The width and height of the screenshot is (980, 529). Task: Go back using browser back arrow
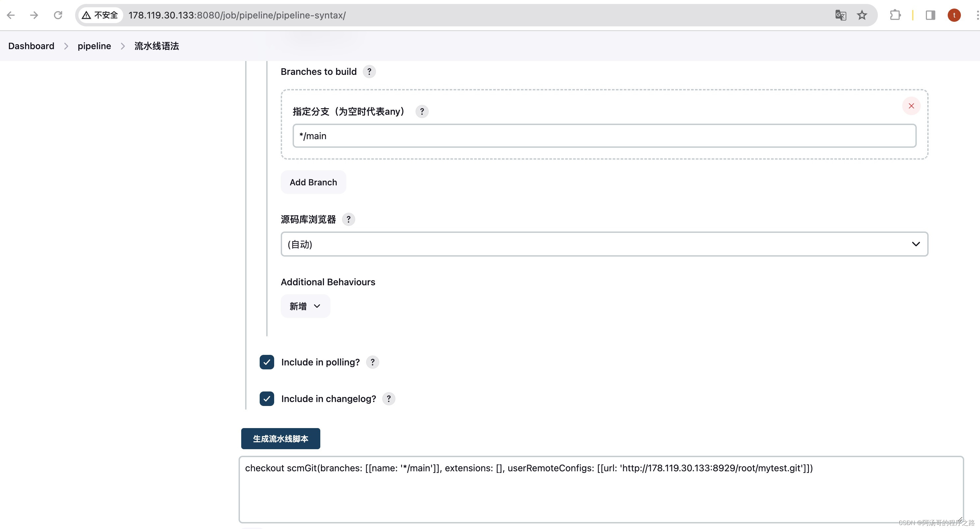click(x=11, y=15)
